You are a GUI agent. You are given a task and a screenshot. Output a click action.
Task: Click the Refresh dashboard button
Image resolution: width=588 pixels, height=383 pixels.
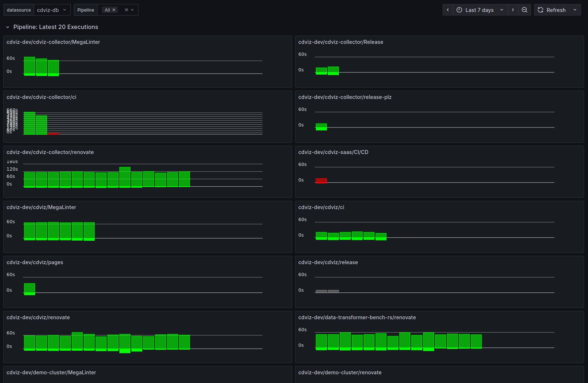coord(552,10)
